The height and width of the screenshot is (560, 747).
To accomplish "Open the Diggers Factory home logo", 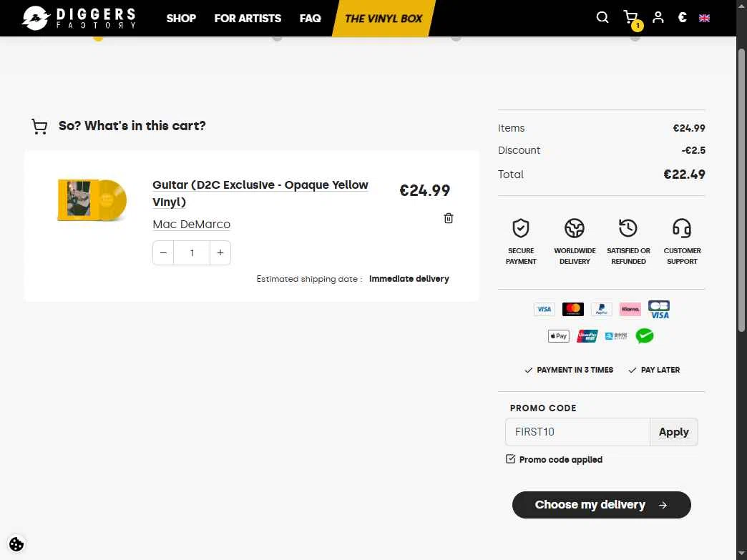I will [x=79, y=18].
